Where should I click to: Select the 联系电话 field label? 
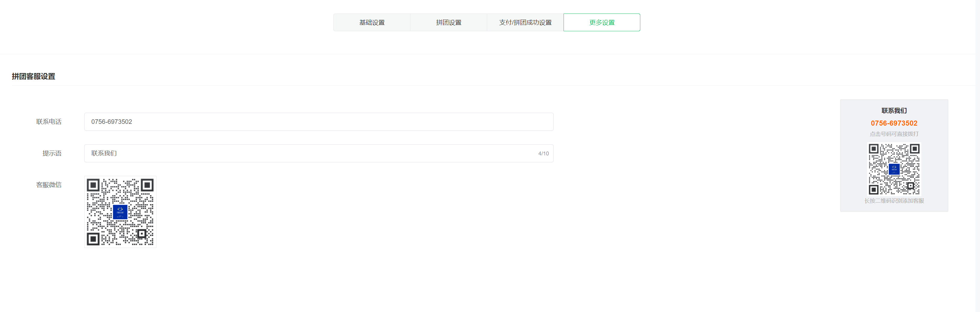point(49,122)
